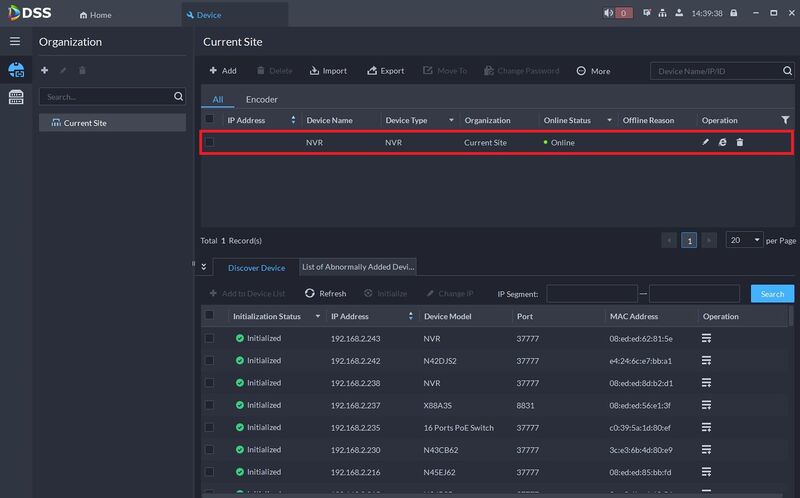Open the per-page count dropdown showing 20
Image resolution: width=800 pixels, height=498 pixels.
coord(744,240)
